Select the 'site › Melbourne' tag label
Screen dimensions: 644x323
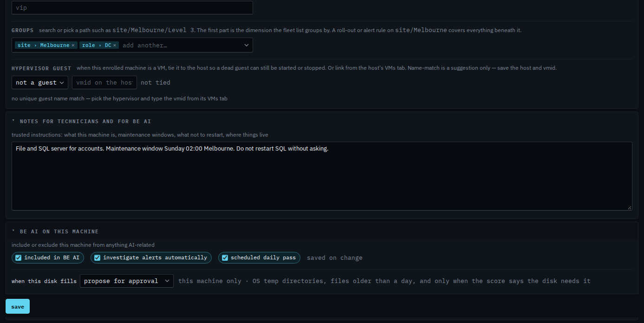coord(43,46)
